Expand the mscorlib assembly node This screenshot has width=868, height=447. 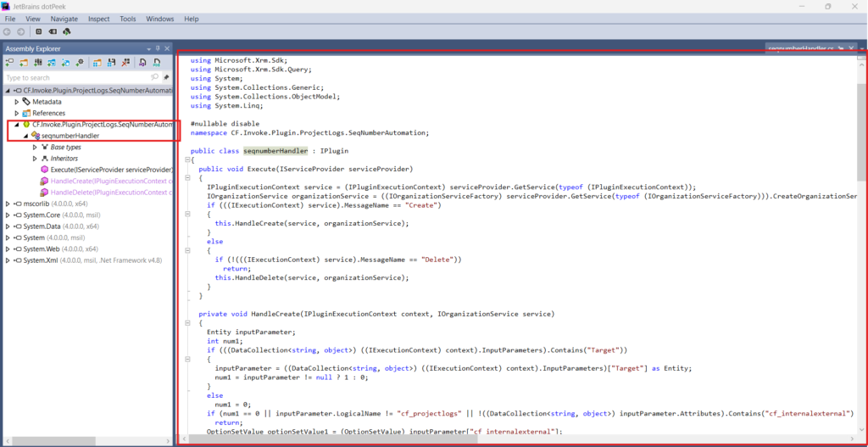point(8,204)
